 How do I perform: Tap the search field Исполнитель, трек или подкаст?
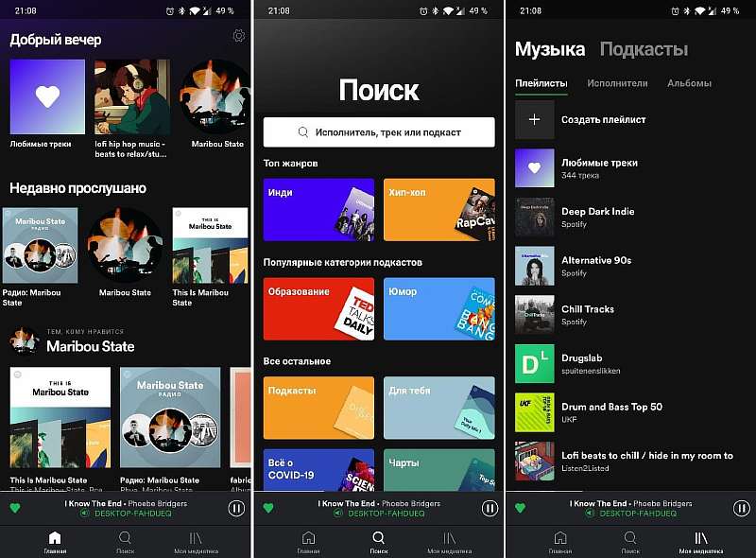(378, 132)
